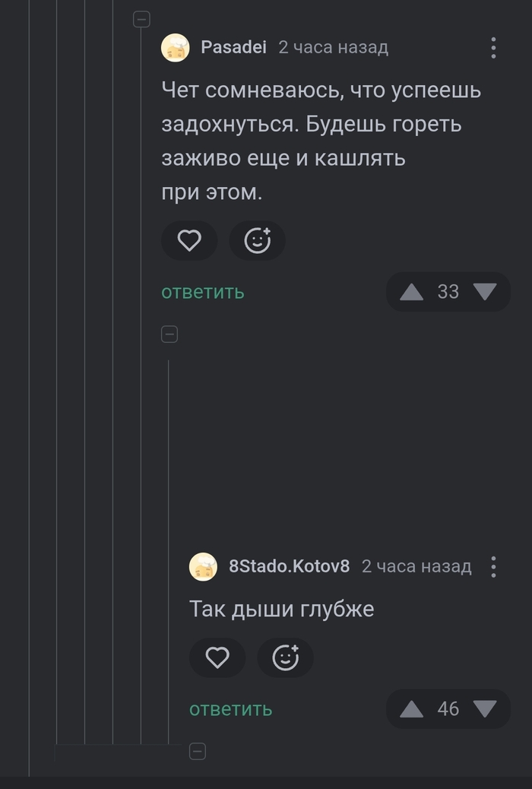Click the rating score 33 on Pasadei's comment
532x789 pixels.
(x=448, y=291)
